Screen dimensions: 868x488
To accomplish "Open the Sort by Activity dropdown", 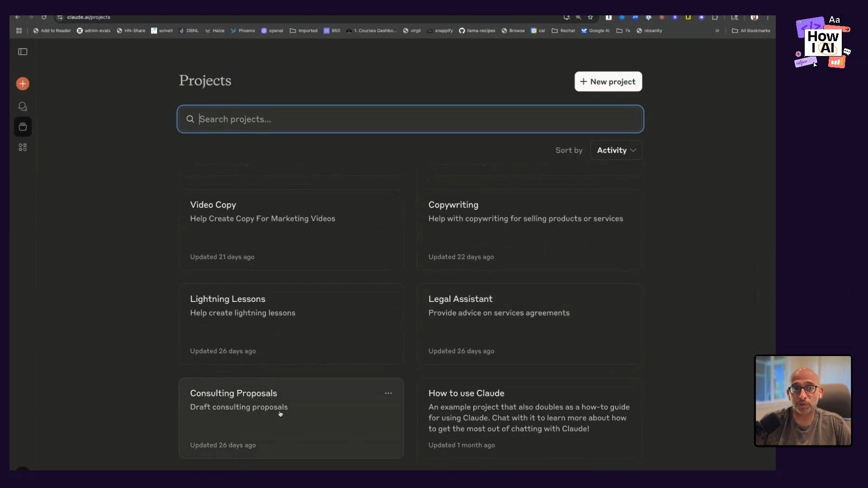I will pyautogui.click(x=616, y=150).
